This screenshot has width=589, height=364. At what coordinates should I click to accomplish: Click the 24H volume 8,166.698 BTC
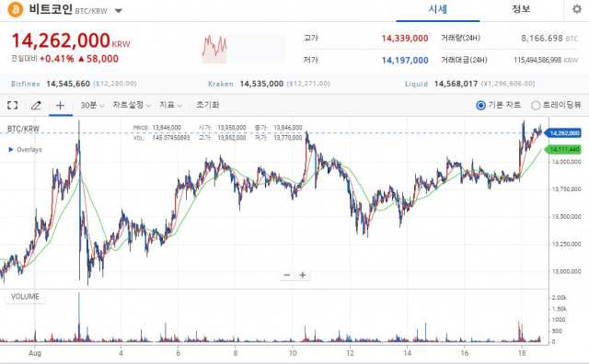pos(549,39)
